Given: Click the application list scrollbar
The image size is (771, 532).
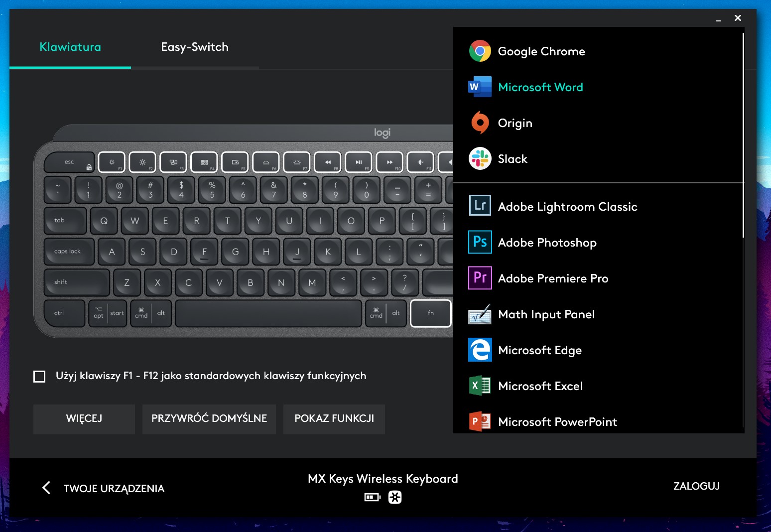Looking at the screenshot, I should (743, 135).
